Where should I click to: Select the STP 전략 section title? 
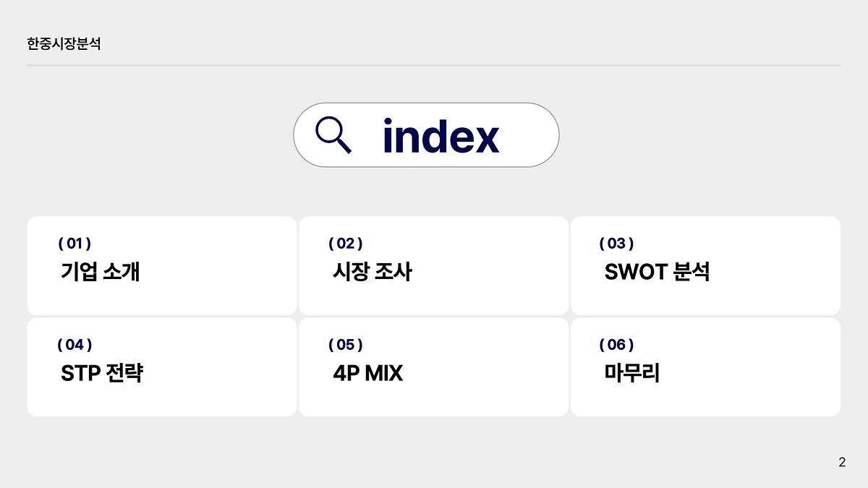[x=101, y=373]
